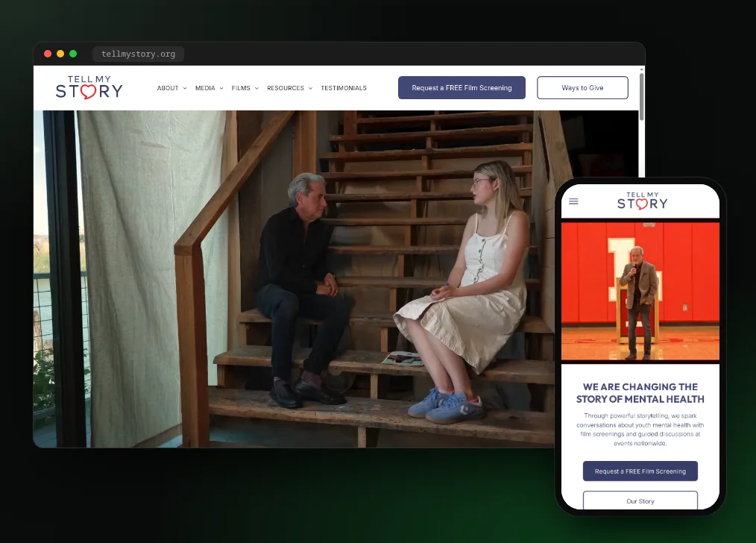Click Request a FREE Film Screening in desktop header
756x543 pixels.
[x=462, y=88]
